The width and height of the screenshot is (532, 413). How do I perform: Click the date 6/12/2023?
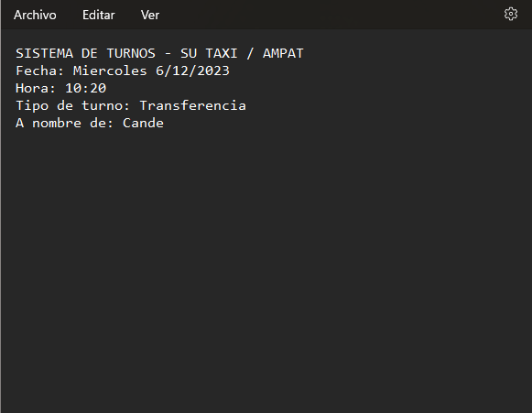(192, 71)
